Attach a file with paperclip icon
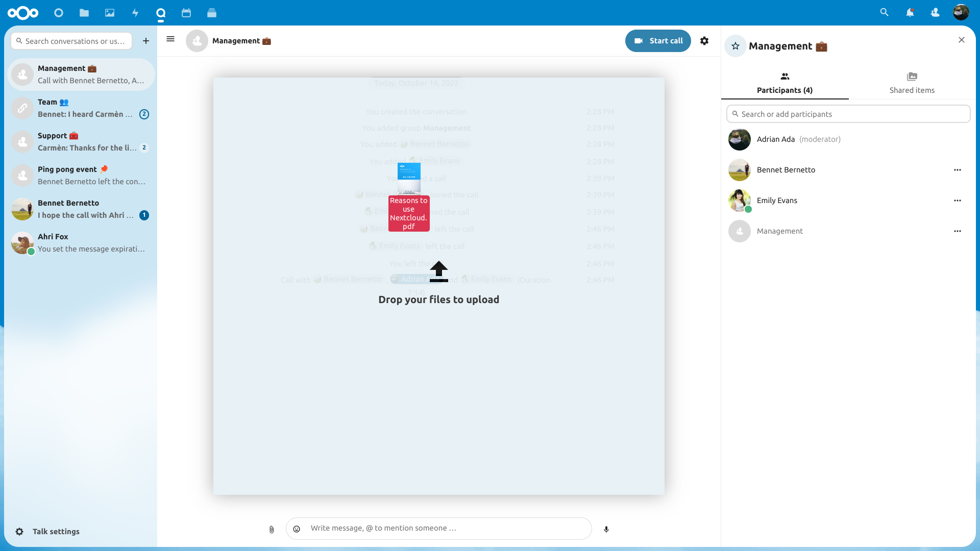 point(272,530)
